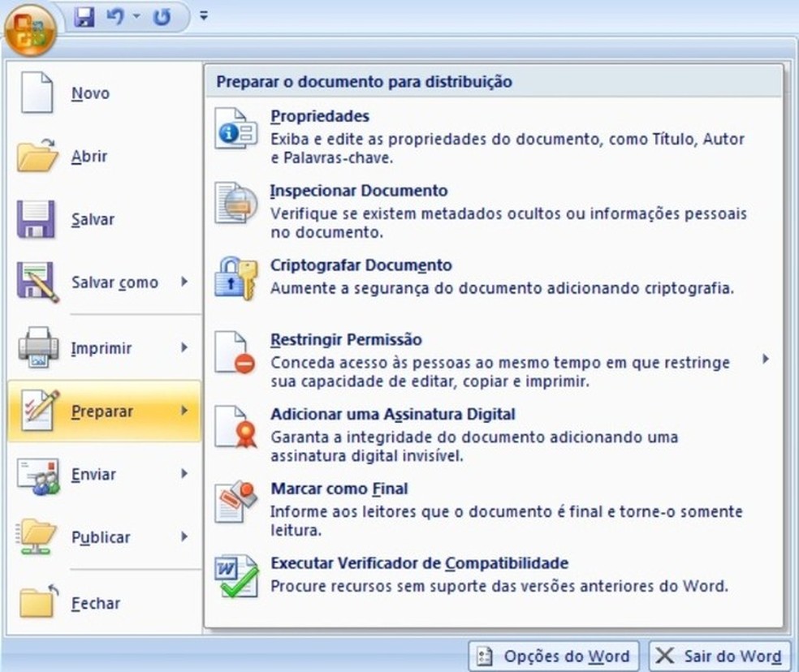Screen dimensions: 799x672
Task: Select Fechar to close the document
Action: coord(95,603)
